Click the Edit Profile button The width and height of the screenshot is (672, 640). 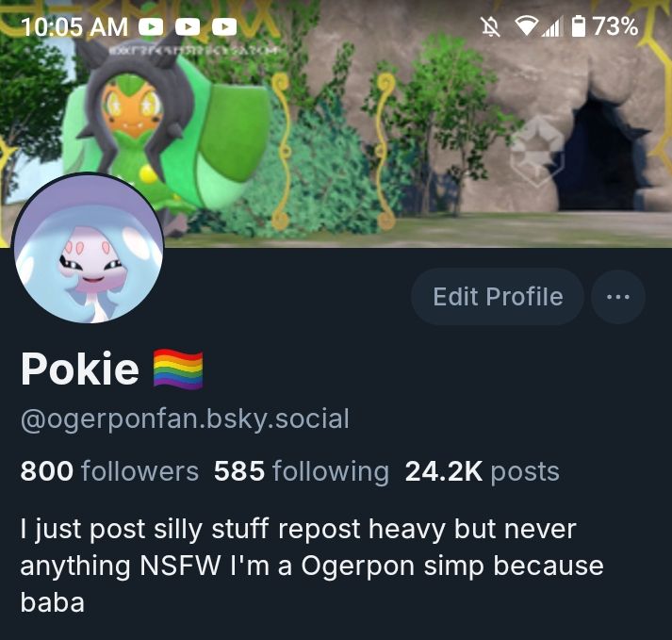pos(497,296)
